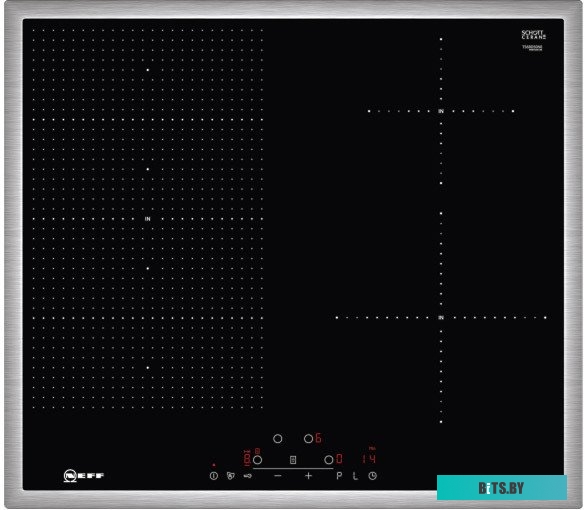Tap the timer clock symbol
The height and width of the screenshot is (510, 585).
(372, 476)
